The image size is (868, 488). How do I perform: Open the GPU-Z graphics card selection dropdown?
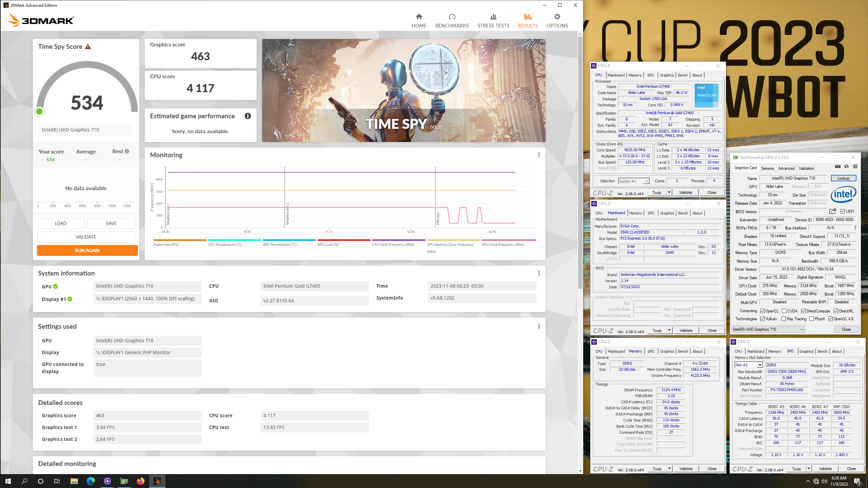[x=768, y=329]
